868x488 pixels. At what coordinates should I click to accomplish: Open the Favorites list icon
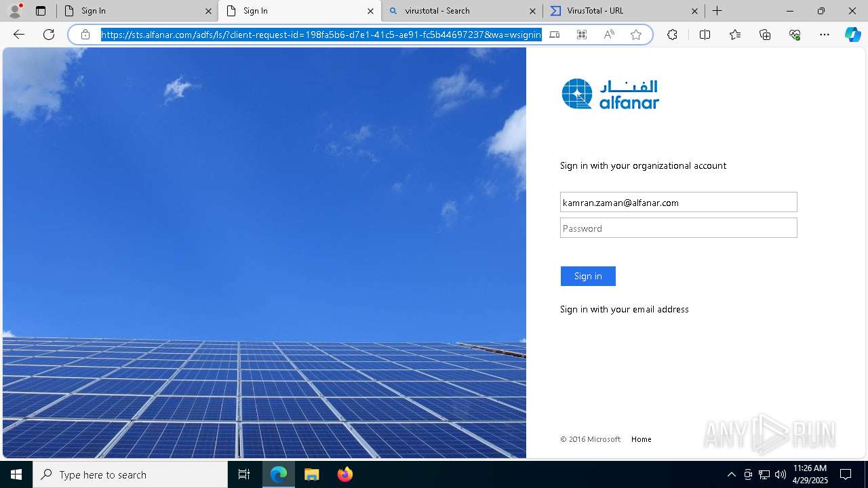(x=735, y=35)
